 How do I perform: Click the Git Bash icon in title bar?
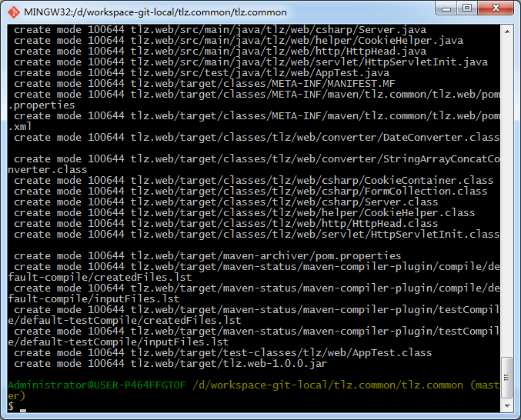click(x=14, y=12)
